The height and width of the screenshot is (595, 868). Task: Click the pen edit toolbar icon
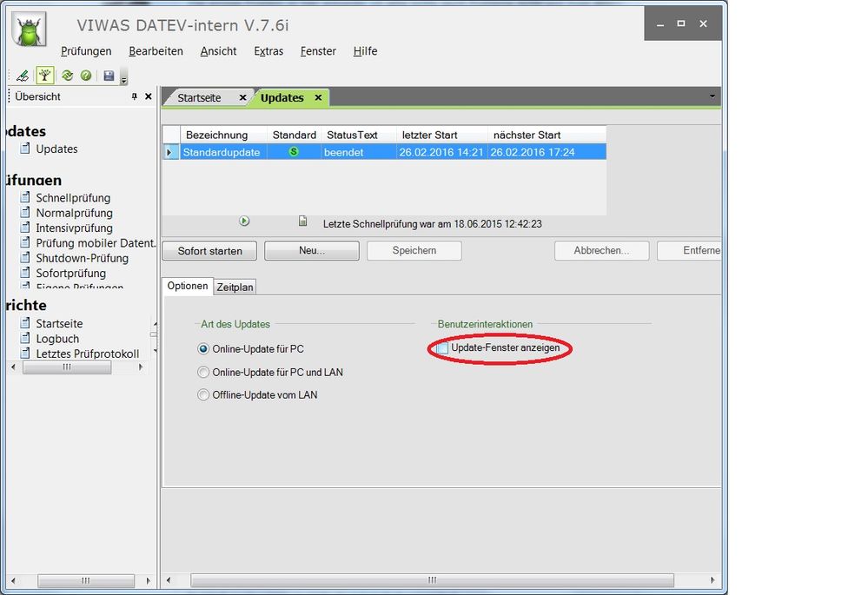pos(23,76)
